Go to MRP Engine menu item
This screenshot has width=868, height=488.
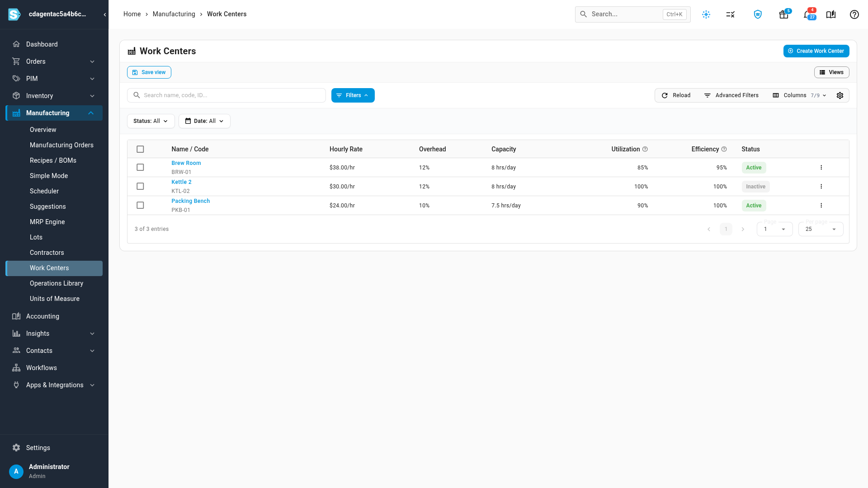click(47, 222)
